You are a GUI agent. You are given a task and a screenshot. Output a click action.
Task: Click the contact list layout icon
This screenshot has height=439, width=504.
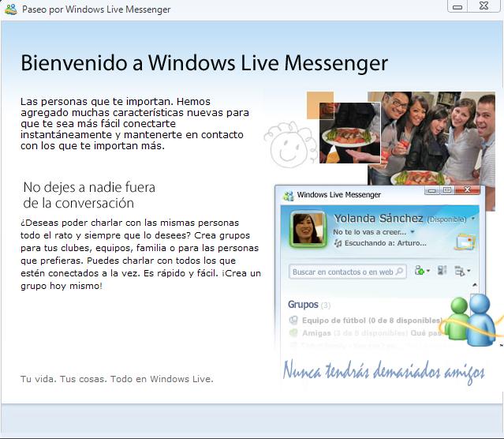click(x=442, y=271)
